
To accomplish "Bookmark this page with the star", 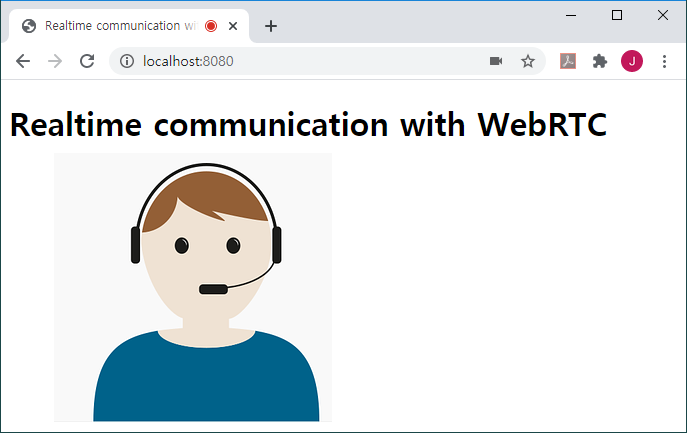I will [x=528, y=61].
